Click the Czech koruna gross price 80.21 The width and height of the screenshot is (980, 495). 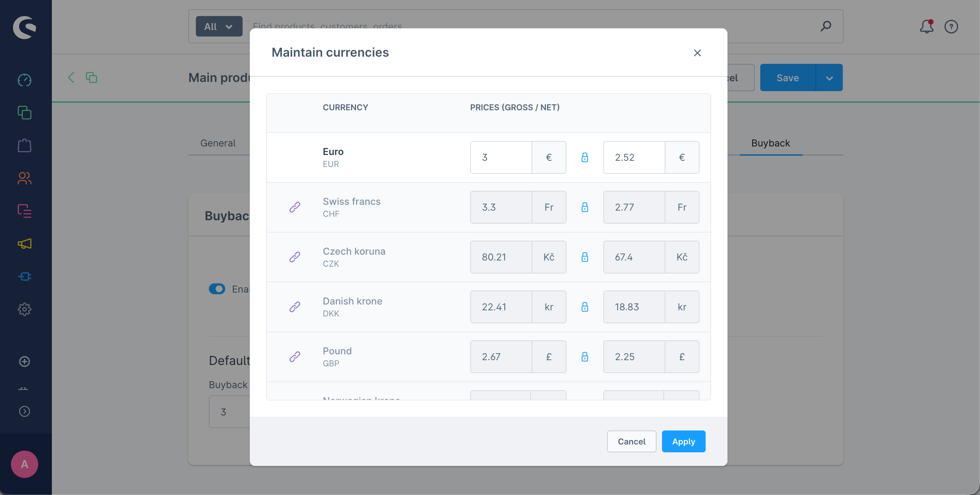coord(501,257)
